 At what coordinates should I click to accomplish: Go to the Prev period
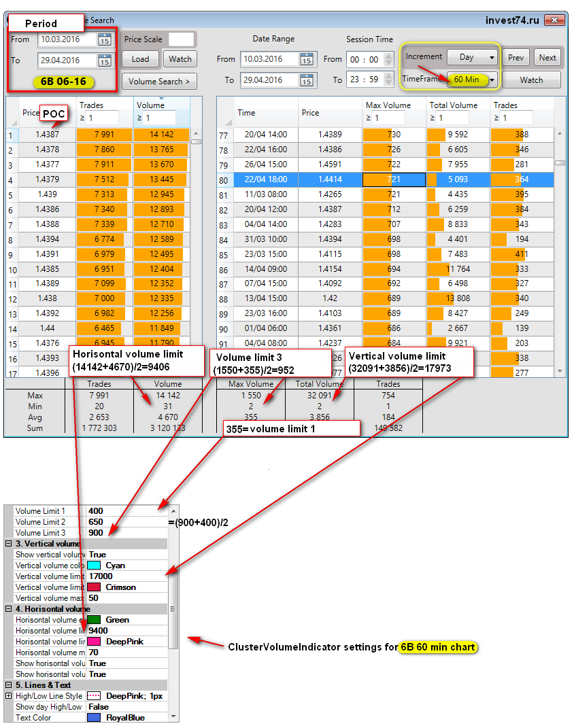pyautogui.click(x=516, y=57)
